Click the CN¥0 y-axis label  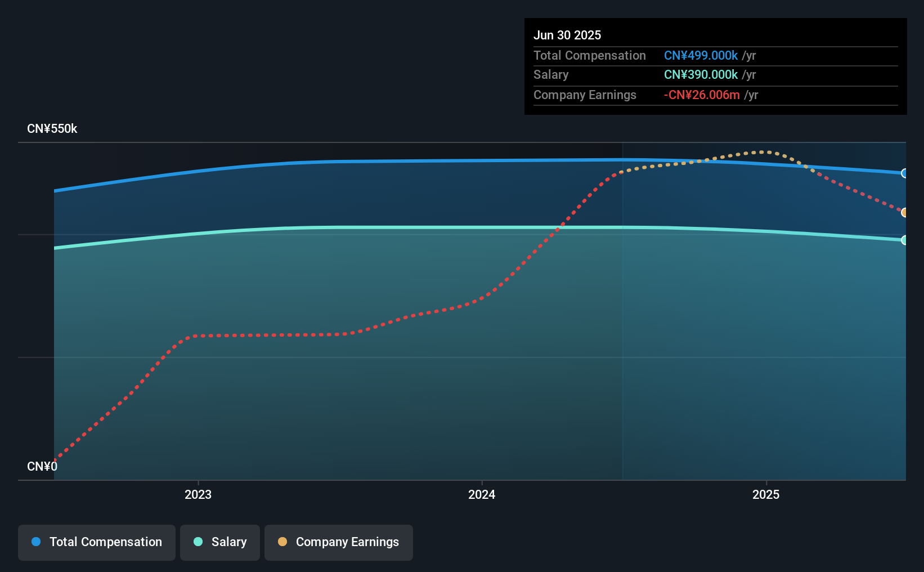coord(42,467)
